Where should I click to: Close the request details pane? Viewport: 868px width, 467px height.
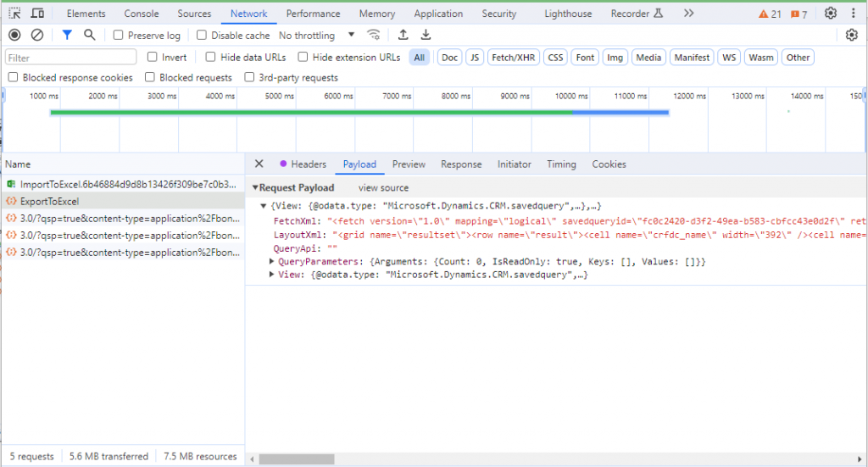pos(259,164)
